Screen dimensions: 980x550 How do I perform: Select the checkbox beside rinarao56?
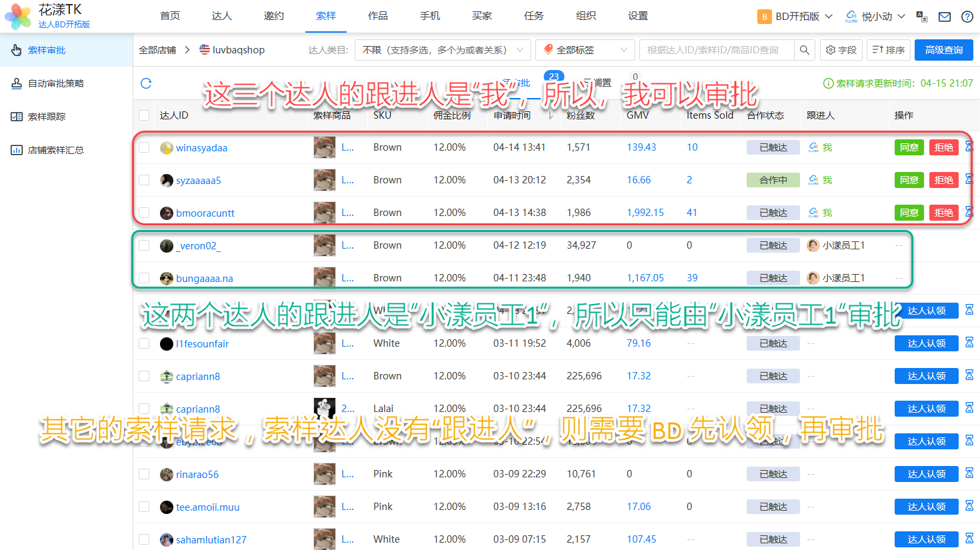tap(144, 474)
